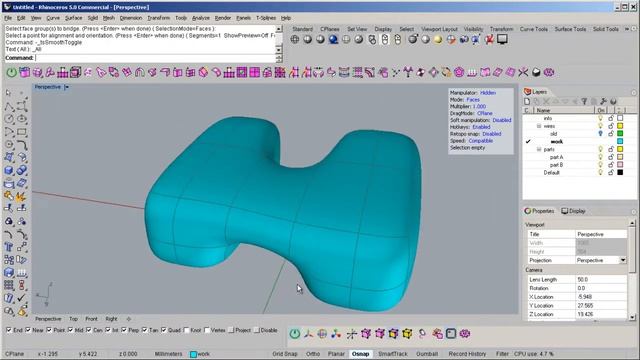The width and height of the screenshot is (640, 360).
Task: Open the Perspective viewport title dropdown arrow
Action: pyautogui.click(x=67, y=87)
